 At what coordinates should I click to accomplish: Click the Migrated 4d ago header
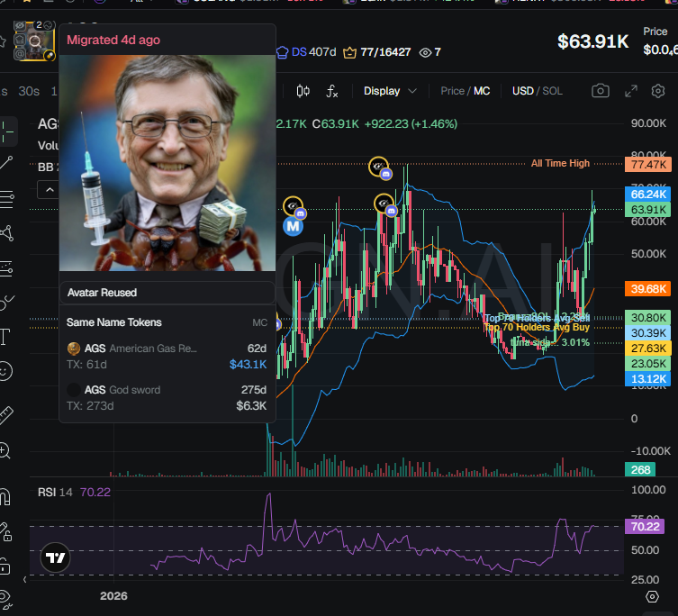[113, 40]
